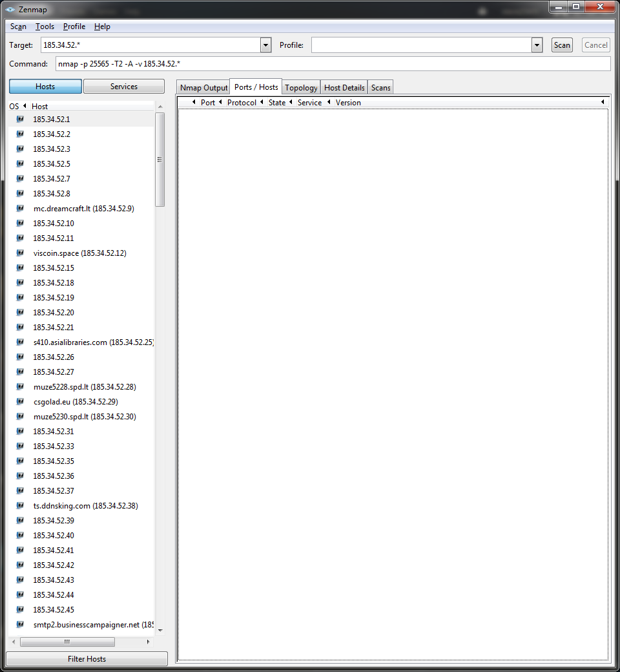This screenshot has height=672, width=620.
Task: Select host 185.34.52.11
Action: (x=54, y=238)
